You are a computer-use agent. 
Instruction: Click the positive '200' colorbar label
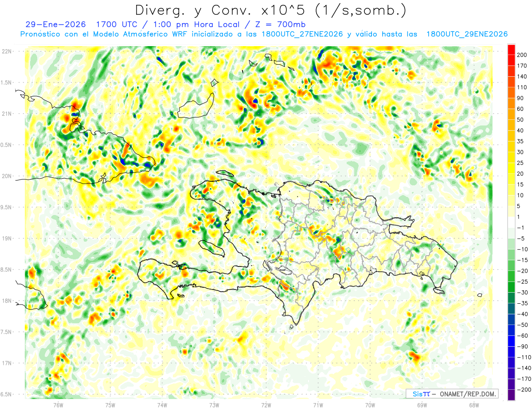click(x=522, y=55)
